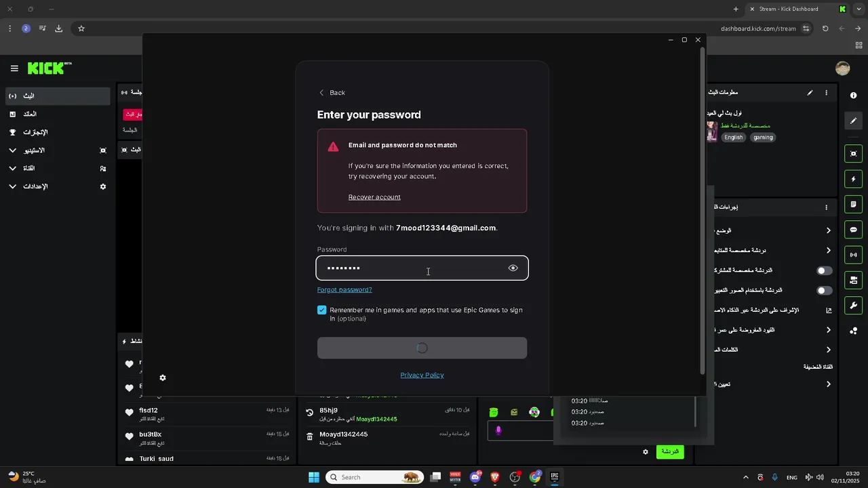Click the purple microphone chat icon
The width and height of the screenshot is (868, 488).
tap(498, 430)
